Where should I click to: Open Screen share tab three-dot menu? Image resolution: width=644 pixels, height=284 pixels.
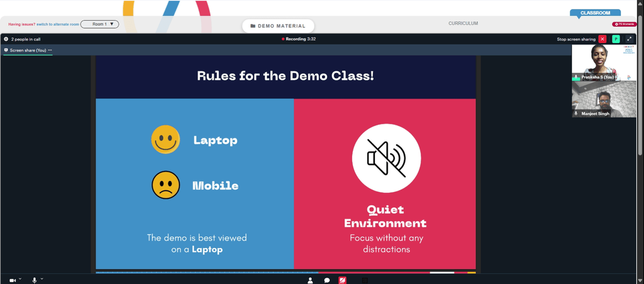point(50,50)
